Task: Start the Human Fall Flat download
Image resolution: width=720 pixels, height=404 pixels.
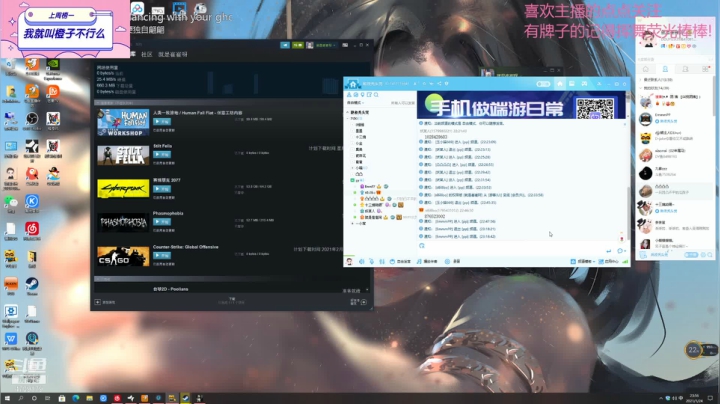Action: [162, 122]
